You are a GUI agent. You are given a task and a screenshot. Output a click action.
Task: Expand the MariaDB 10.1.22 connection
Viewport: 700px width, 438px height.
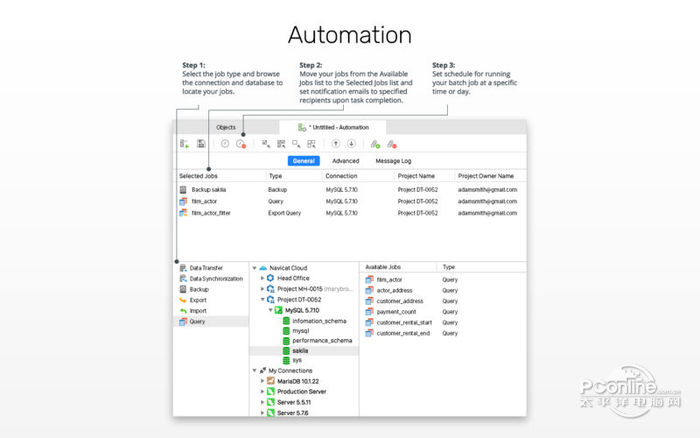[262, 381]
